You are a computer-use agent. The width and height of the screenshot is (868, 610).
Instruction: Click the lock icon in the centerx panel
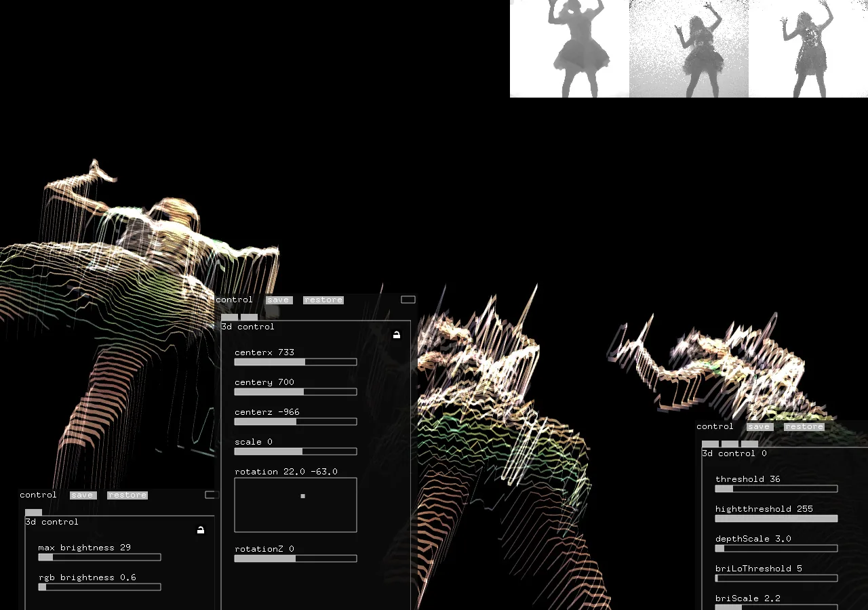[x=397, y=335]
